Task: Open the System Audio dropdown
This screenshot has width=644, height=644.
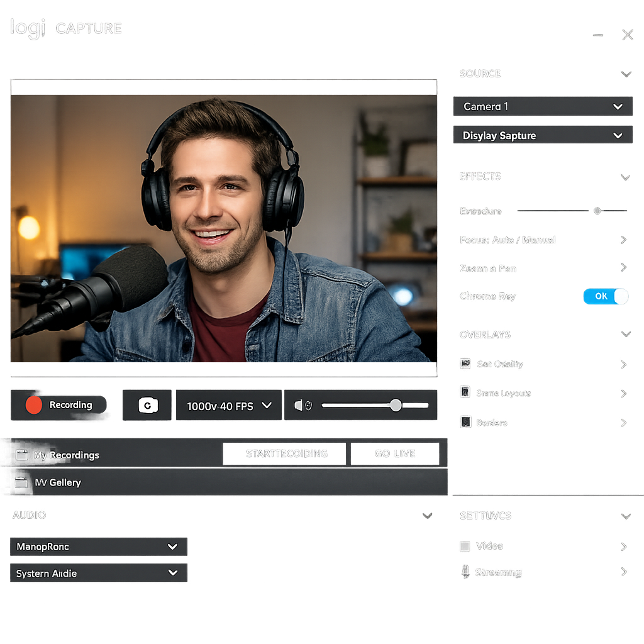Action: 98,573
